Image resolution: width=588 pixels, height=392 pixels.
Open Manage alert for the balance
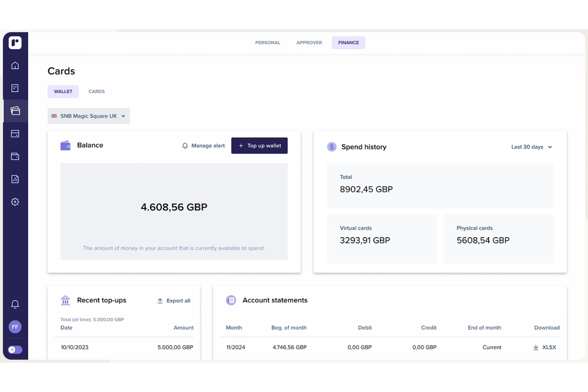tap(203, 145)
